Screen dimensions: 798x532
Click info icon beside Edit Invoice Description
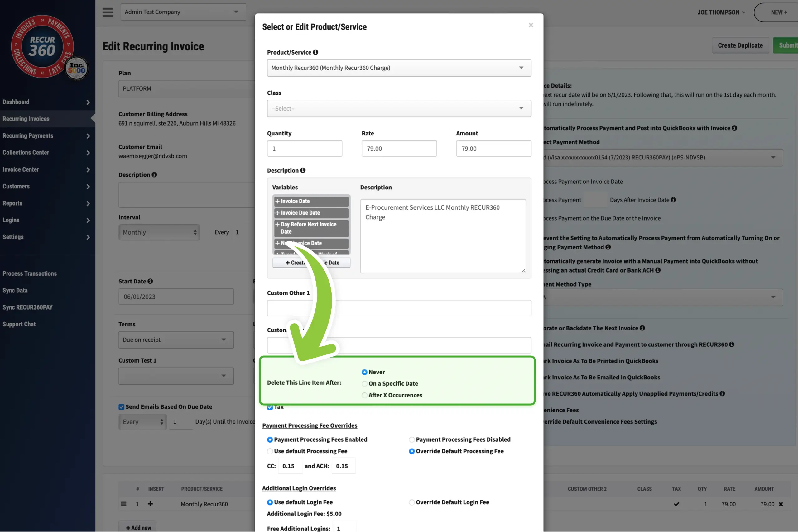[154, 175]
